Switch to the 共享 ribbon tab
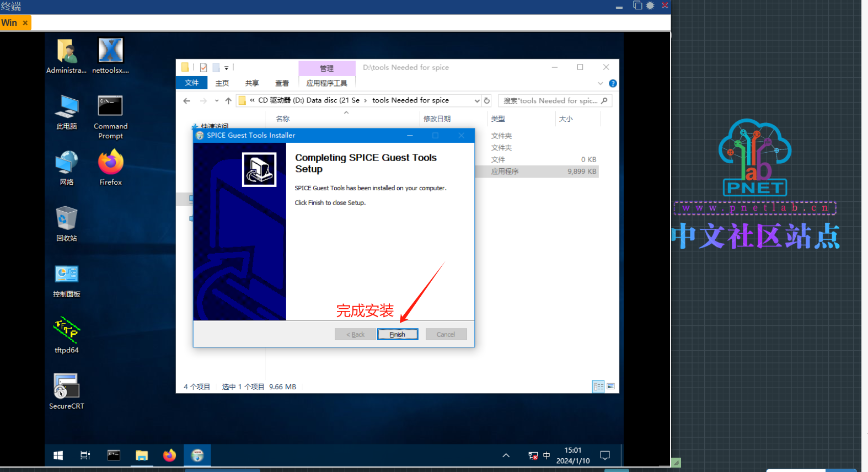Image resolution: width=868 pixels, height=472 pixels. pos(252,83)
